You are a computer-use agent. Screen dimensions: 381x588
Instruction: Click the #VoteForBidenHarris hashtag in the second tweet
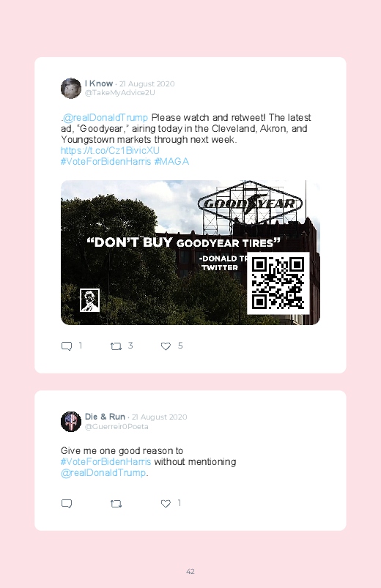pos(106,461)
